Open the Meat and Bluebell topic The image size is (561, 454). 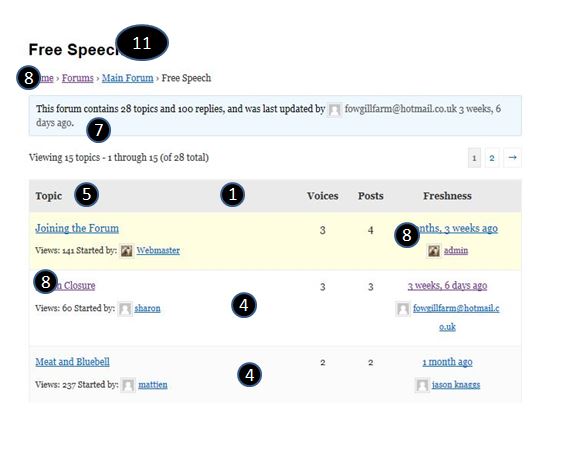72,362
